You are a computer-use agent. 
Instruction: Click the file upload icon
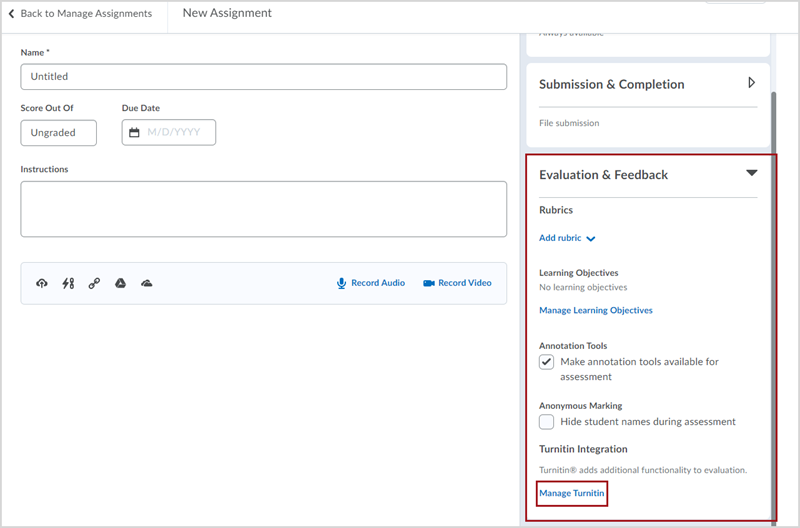pos(42,283)
